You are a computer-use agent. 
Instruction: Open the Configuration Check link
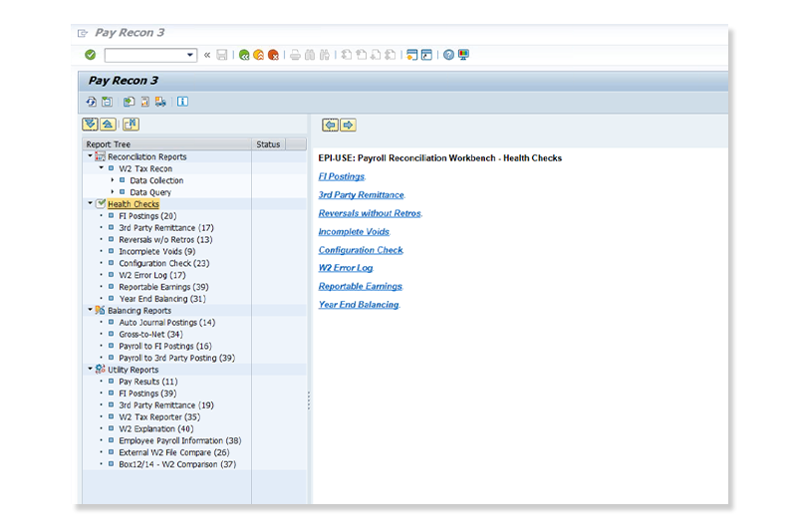click(361, 250)
